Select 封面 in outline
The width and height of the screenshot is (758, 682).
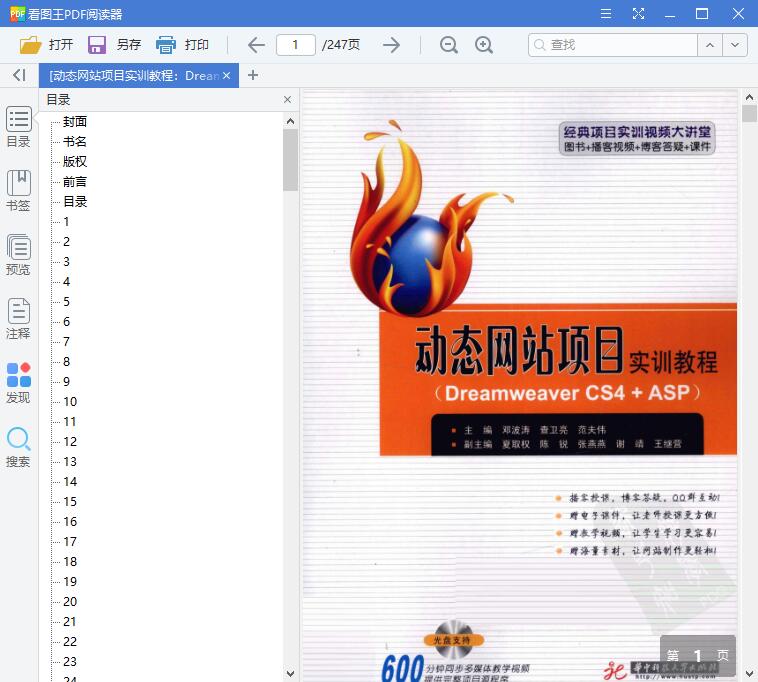(75, 121)
